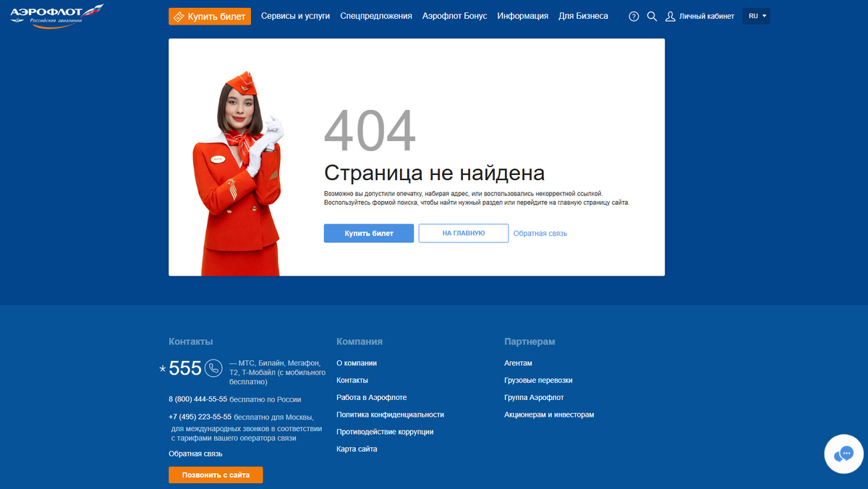Click the large 404 number
The image size is (868, 489).
(370, 131)
